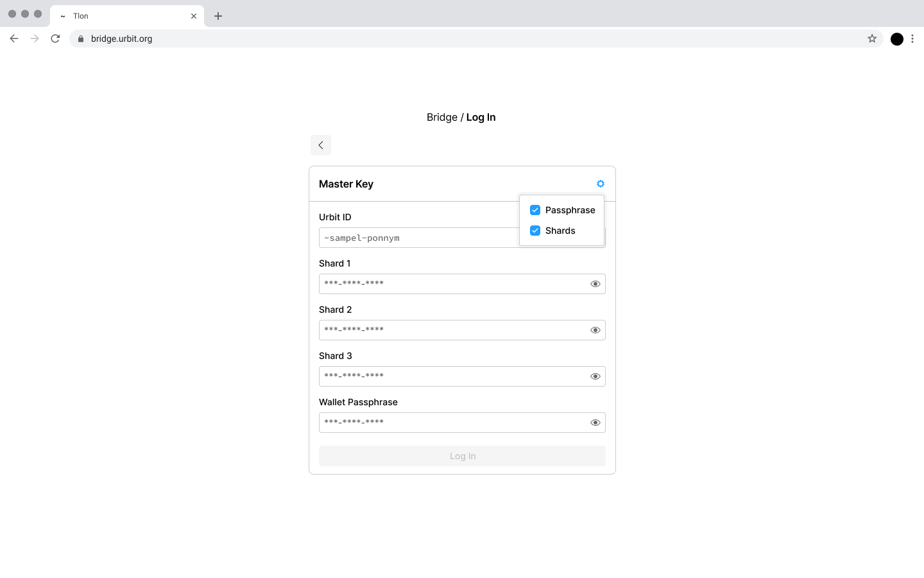Reveal the Shard 1 value with the eye icon

pos(595,283)
